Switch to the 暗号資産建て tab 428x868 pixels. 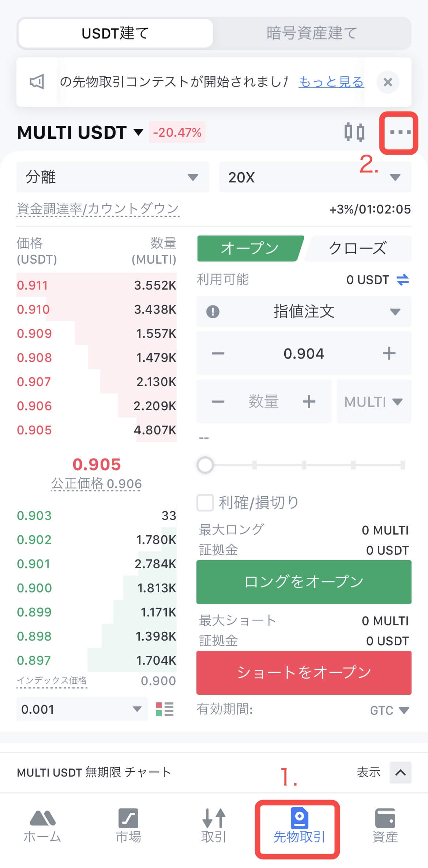coord(312,33)
